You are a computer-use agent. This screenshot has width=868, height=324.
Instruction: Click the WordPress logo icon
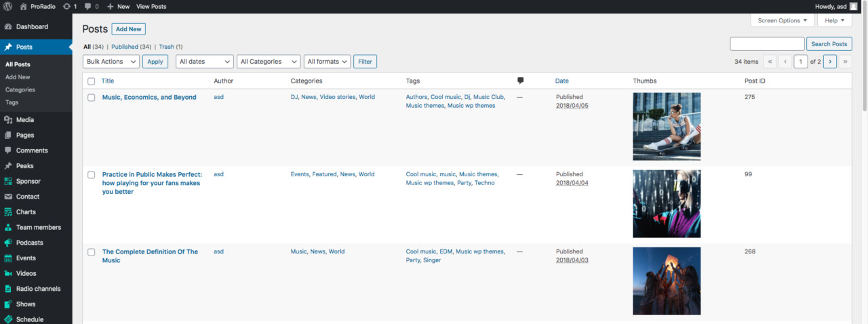8,6
